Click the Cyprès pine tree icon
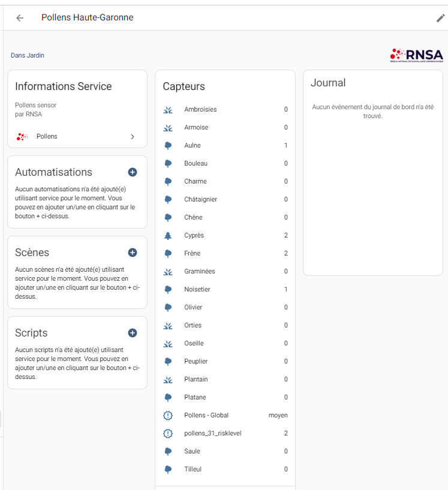The width and height of the screenshot is (448, 490). (x=168, y=235)
